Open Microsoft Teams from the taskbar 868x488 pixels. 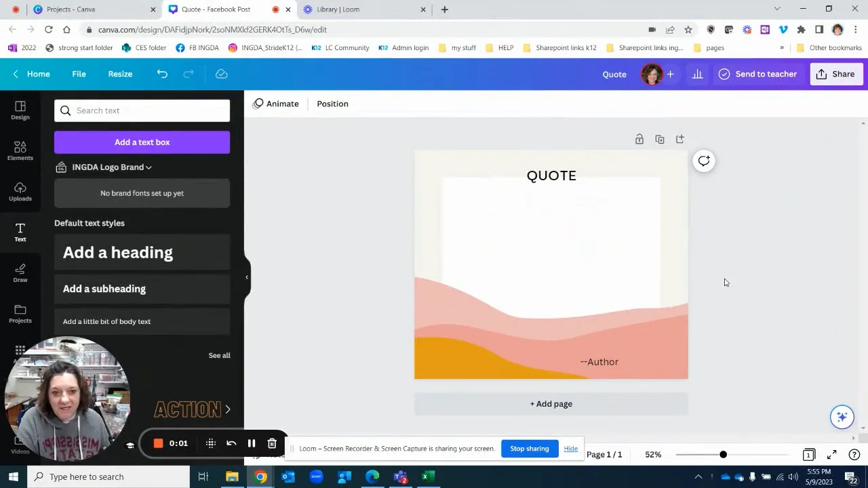click(400, 476)
